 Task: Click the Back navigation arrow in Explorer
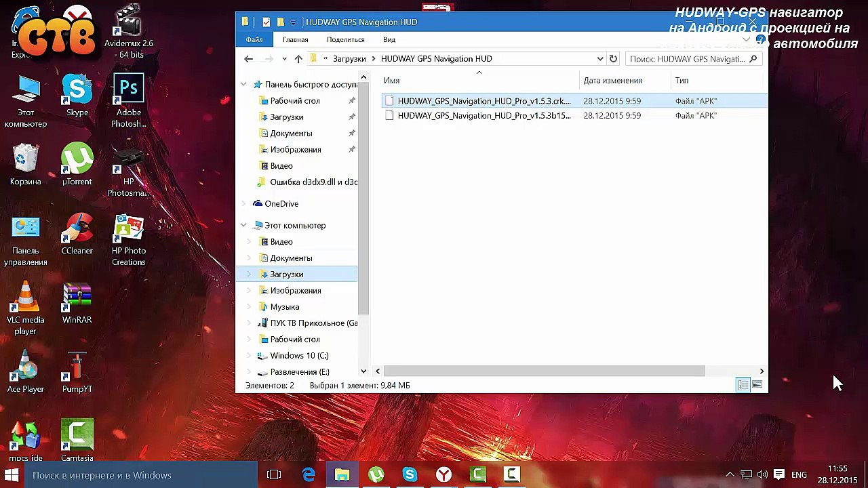tap(248, 59)
